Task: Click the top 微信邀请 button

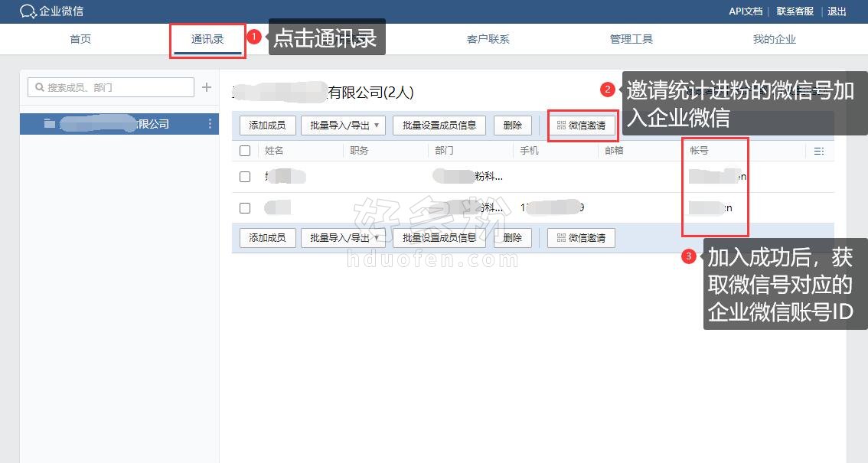Action: (x=581, y=125)
